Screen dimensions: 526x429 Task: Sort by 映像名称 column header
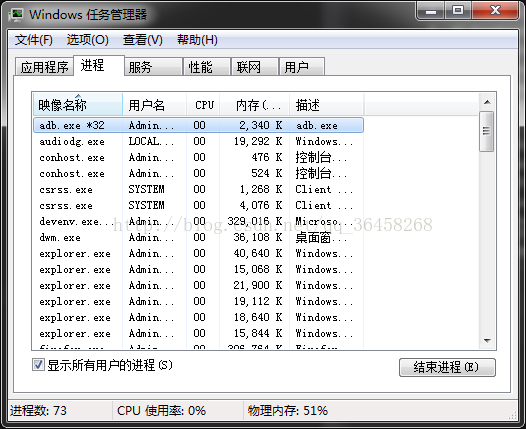78,105
